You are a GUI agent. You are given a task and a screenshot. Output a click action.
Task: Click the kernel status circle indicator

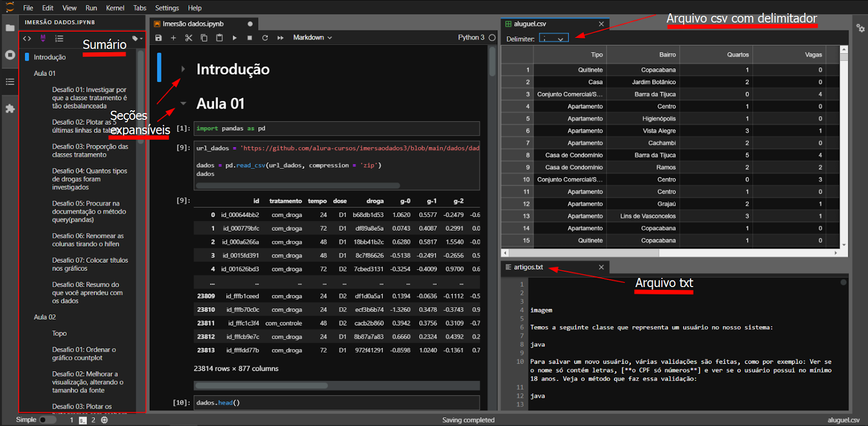point(492,37)
